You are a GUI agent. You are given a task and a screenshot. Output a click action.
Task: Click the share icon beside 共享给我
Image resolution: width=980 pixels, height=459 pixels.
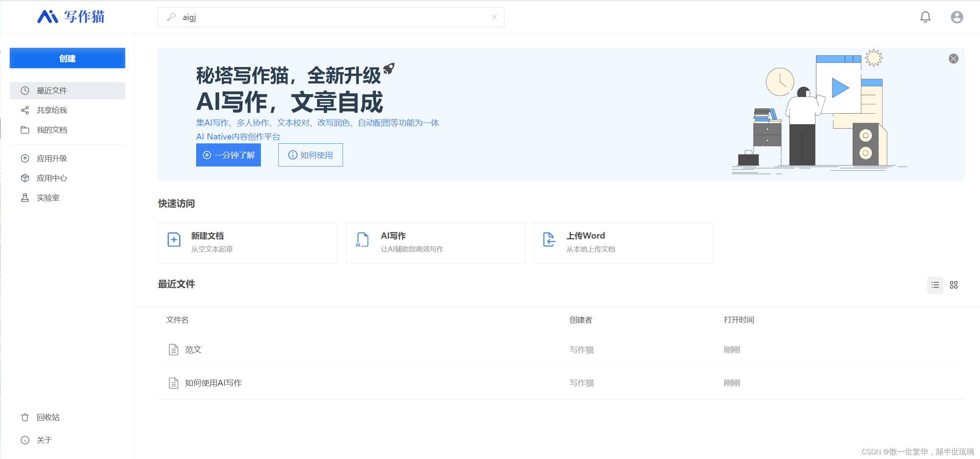click(x=25, y=110)
